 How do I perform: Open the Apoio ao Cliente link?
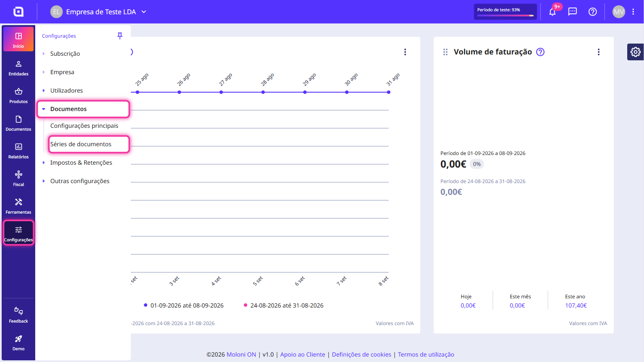303,354
